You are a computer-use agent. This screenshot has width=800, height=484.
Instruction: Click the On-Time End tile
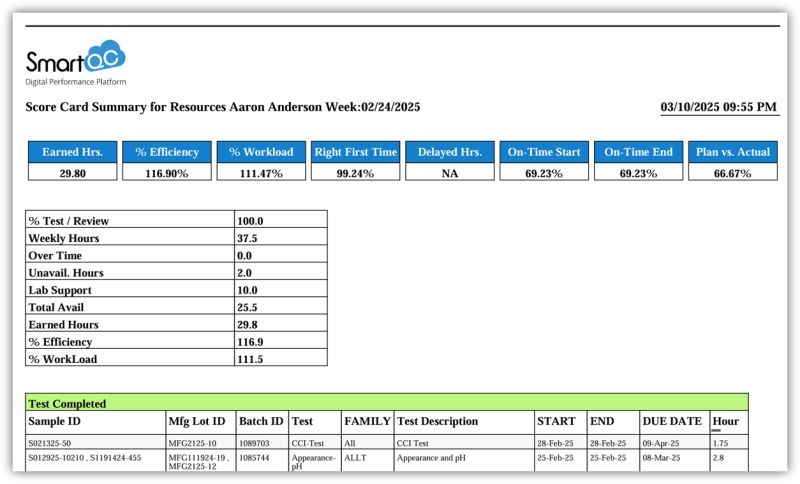pyautogui.click(x=638, y=152)
